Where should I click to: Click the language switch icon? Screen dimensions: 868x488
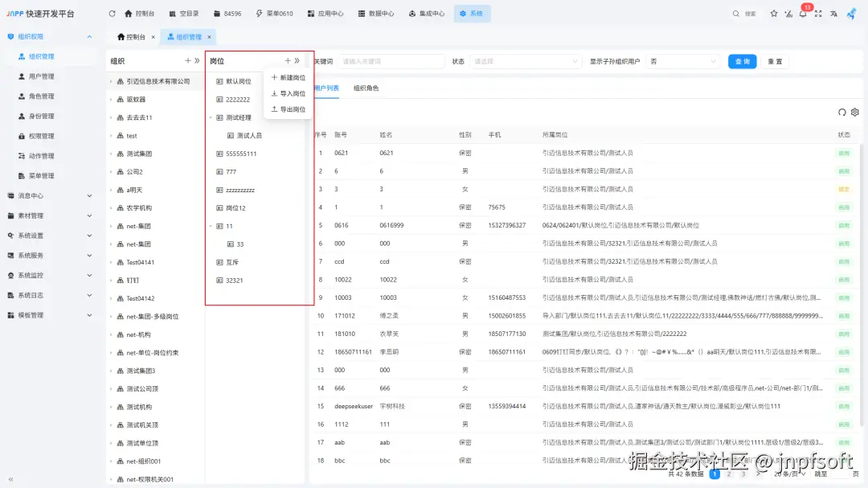(x=833, y=14)
